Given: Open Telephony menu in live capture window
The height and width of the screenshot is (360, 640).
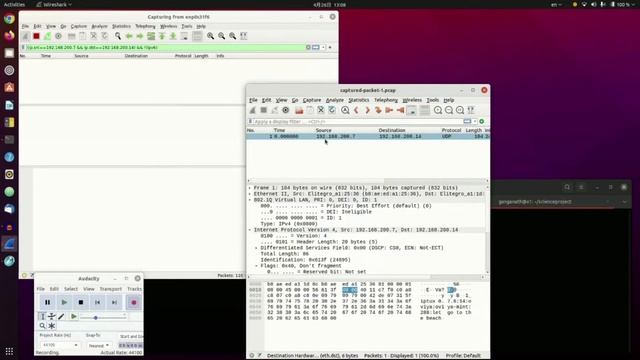Looking at the screenshot, I should 145,26.
